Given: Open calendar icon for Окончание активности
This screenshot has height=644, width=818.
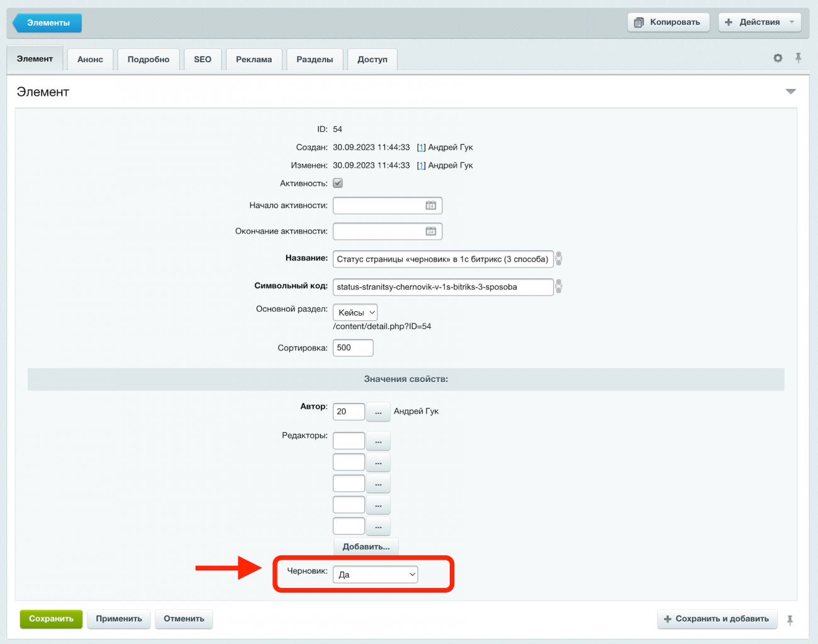Looking at the screenshot, I should [x=431, y=231].
